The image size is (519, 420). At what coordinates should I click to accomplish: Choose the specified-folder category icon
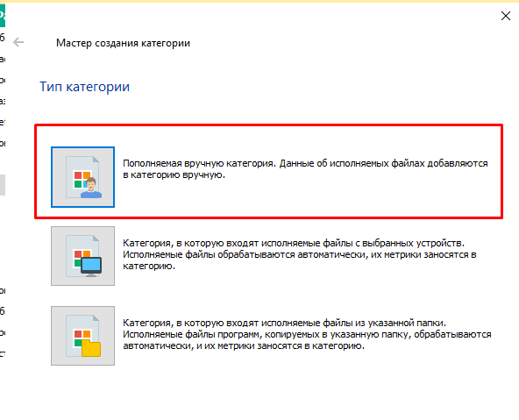(x=82, y=336)
